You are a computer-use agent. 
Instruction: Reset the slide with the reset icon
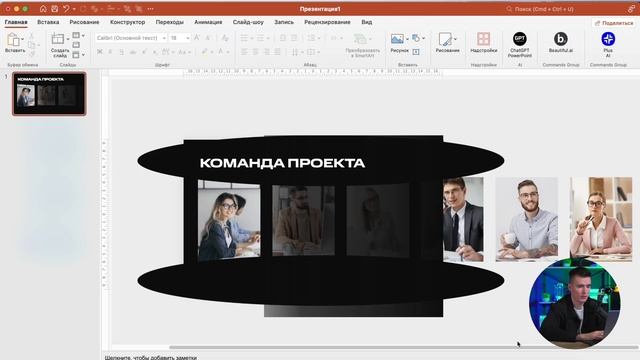pos(76,45)
